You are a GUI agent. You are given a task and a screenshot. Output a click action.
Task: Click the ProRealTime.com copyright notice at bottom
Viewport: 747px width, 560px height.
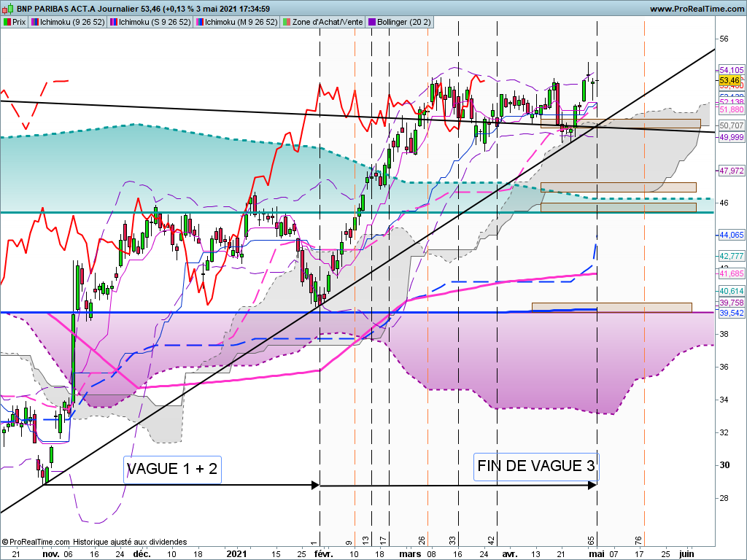(x=93, y=542)
